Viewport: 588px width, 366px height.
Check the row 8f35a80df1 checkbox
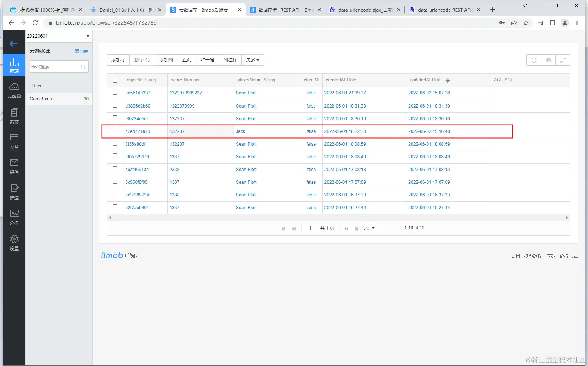point(115,143)
